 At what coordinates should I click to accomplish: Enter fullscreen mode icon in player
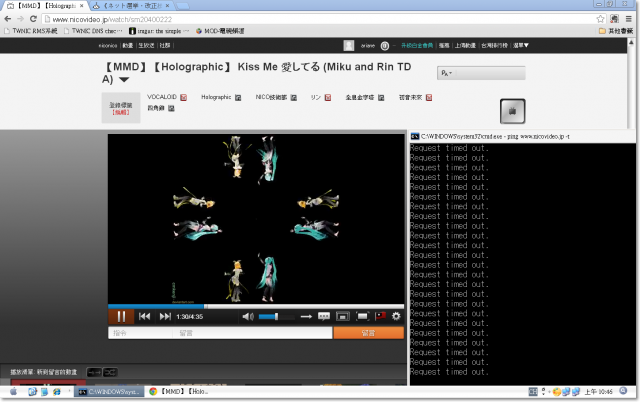click(x=362, y=316)
